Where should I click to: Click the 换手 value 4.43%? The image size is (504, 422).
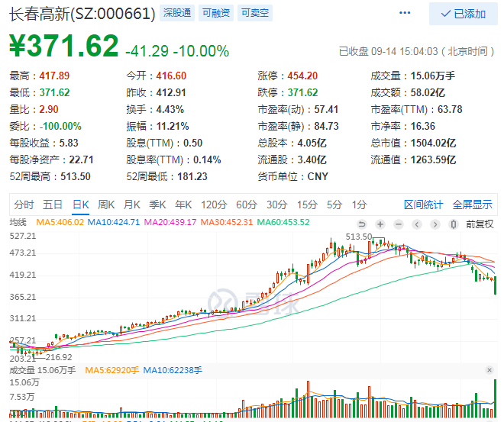[170, 110]
